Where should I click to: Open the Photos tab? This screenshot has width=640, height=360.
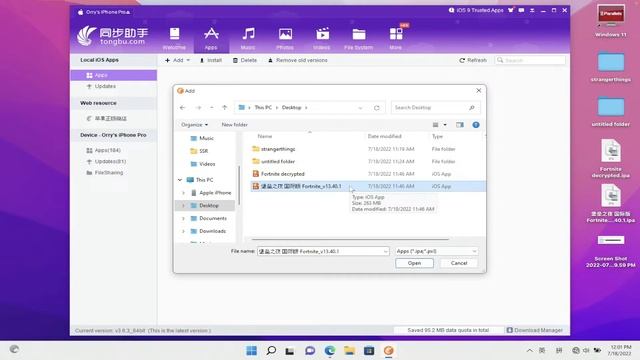pyautogui.click(x=285, y=39)
